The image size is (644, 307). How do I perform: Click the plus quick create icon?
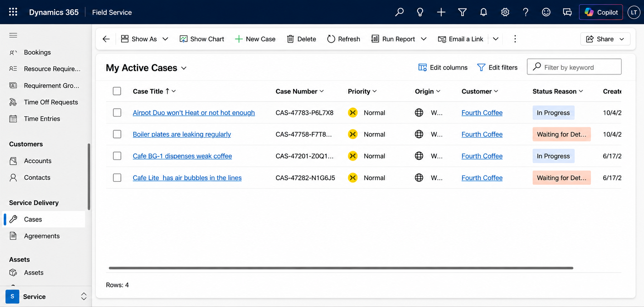(441, 12)
